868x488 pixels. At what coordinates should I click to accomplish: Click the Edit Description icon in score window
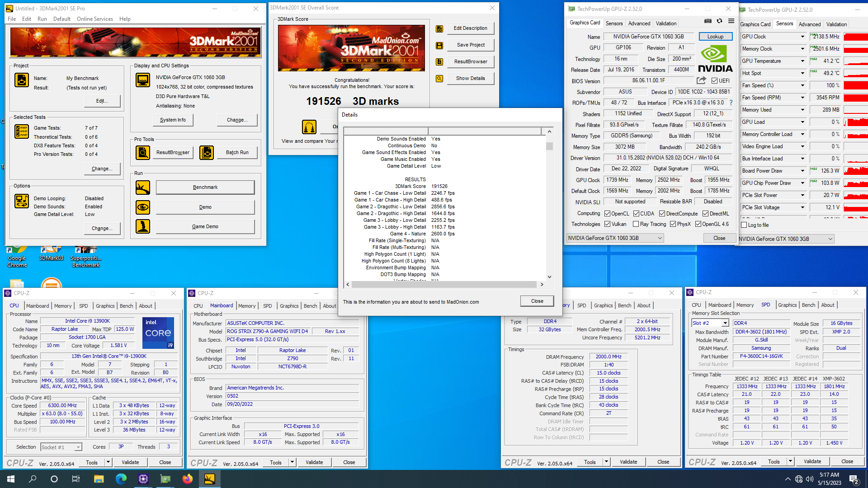(439, 29)
